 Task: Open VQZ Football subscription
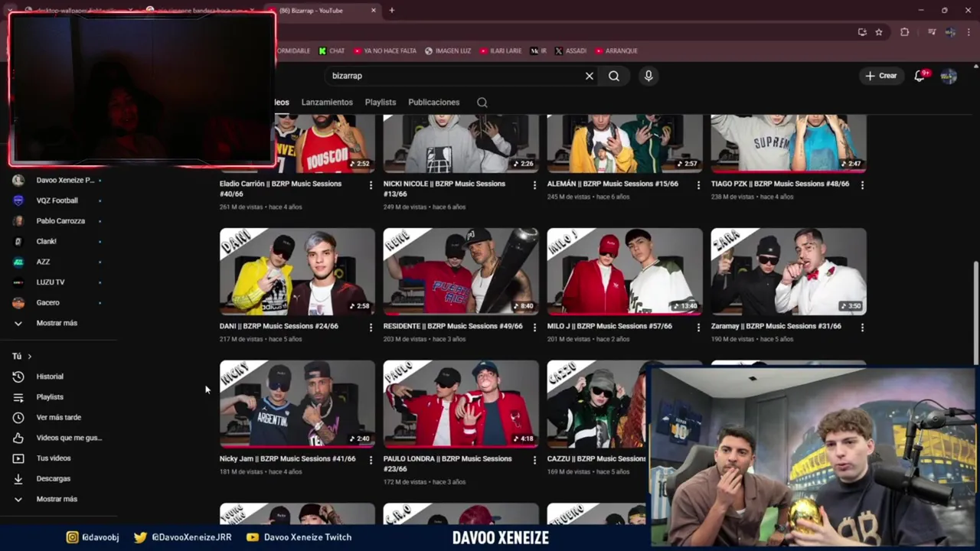point(57,201)
